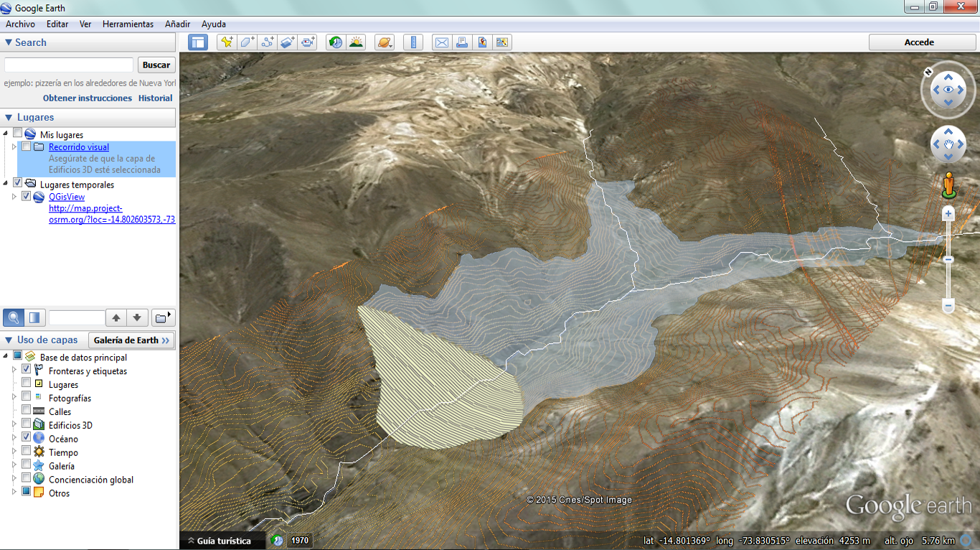This screenshot has width=980, height=550.
Task: Zoom in with the plus button
Action: coord(948,213)
